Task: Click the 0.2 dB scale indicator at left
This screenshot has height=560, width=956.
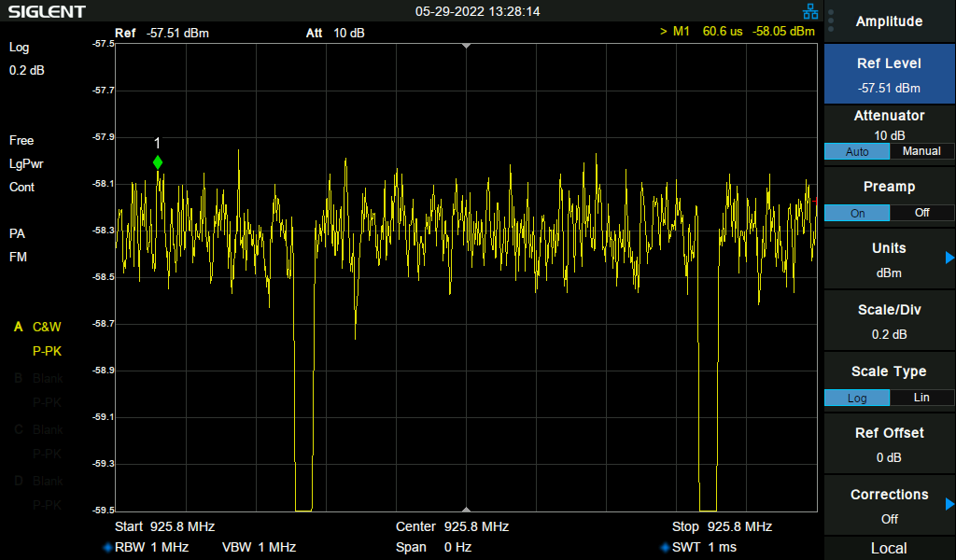Action: [27, 71]
